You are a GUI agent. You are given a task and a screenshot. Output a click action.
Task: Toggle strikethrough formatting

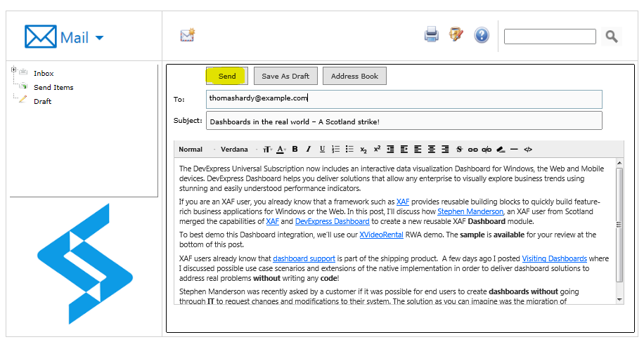click(459, 150)
